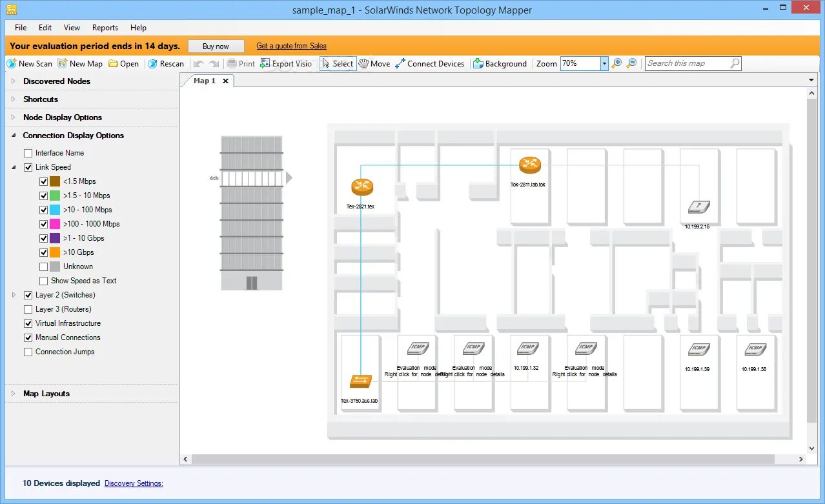Click the >100 - 1000 Mbps magenta swatch
This screenshot has width=825, height=504.
55,224
